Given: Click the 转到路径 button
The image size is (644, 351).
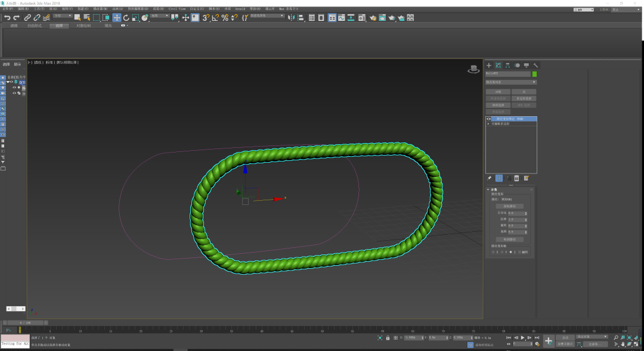Looking at the screenshot, I should pyautogui.click(x=510, y=240).
